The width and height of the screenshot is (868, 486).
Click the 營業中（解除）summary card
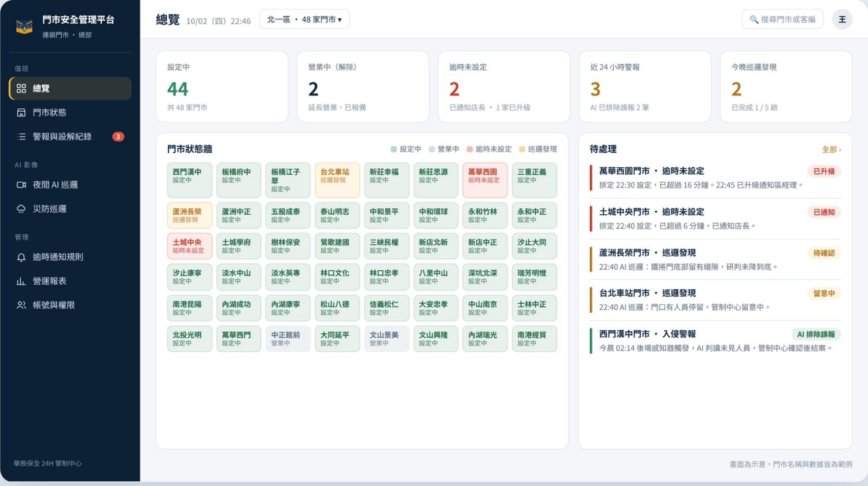point(363,87)
